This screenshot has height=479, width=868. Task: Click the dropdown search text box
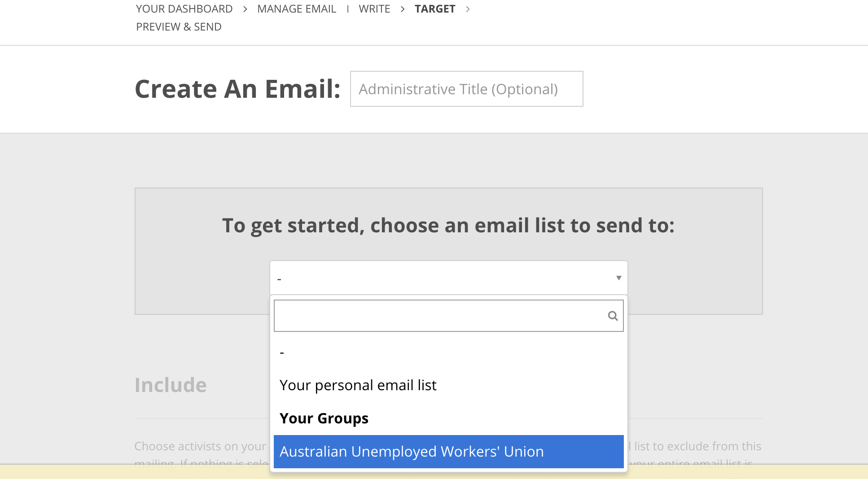tap(448, 316)
